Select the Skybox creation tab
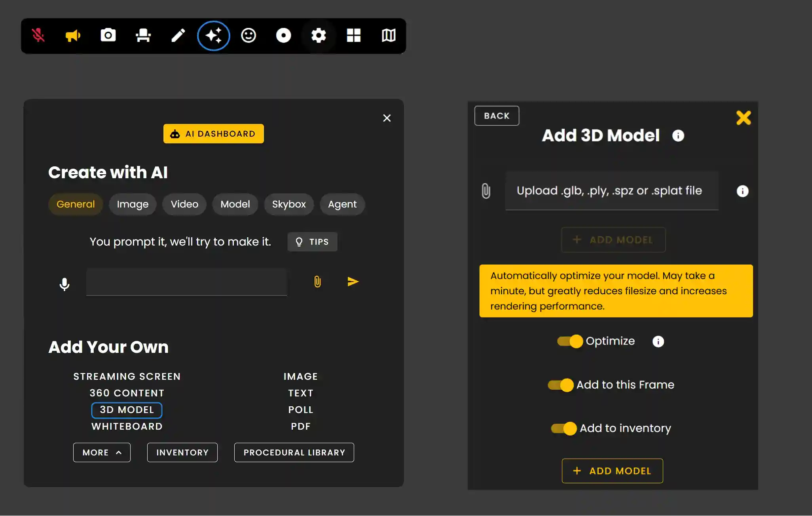812x516 pixels. point(288,204)
